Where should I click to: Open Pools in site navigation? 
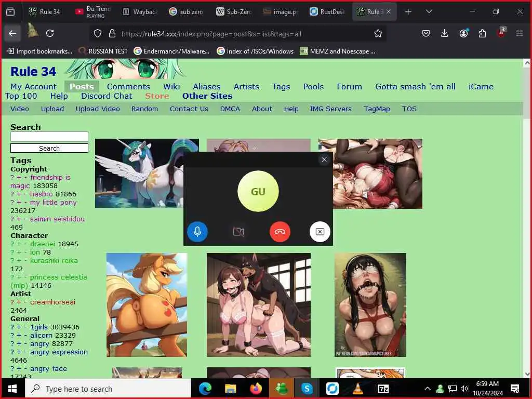(x=313, y=87)
